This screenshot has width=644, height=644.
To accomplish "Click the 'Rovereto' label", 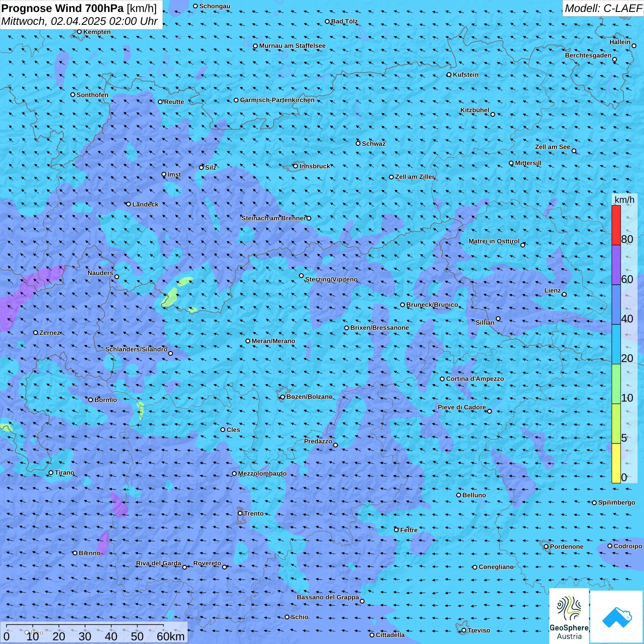I will click(x=207, y=563).
